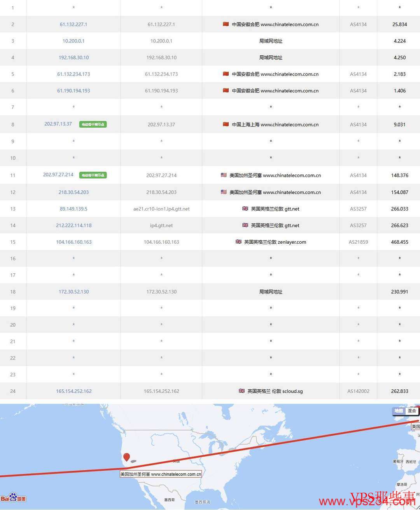The height and width of the screenshot is (510, 420).
Task: Select latency value 148.376
Action: pos(399,175)
